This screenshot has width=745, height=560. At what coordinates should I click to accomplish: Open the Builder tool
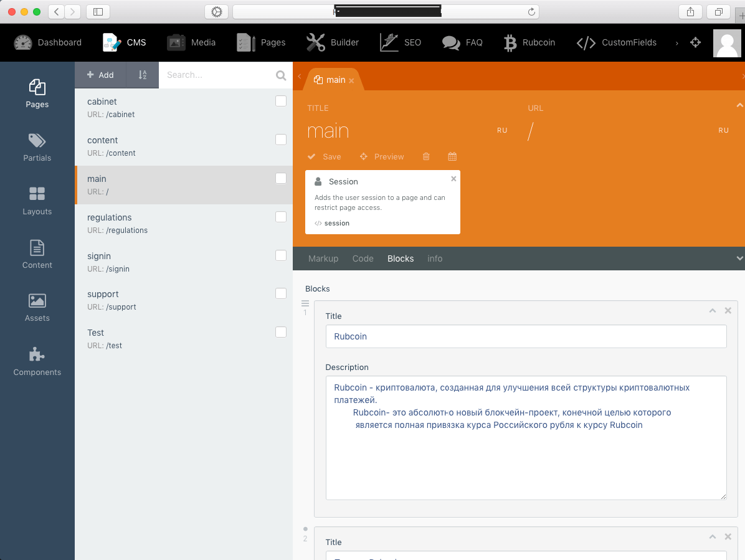click(333, 43)
